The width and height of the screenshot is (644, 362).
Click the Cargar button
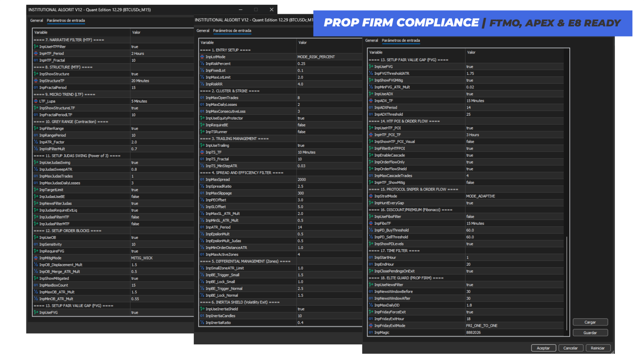pyautogui.click(x=590, y=322)
